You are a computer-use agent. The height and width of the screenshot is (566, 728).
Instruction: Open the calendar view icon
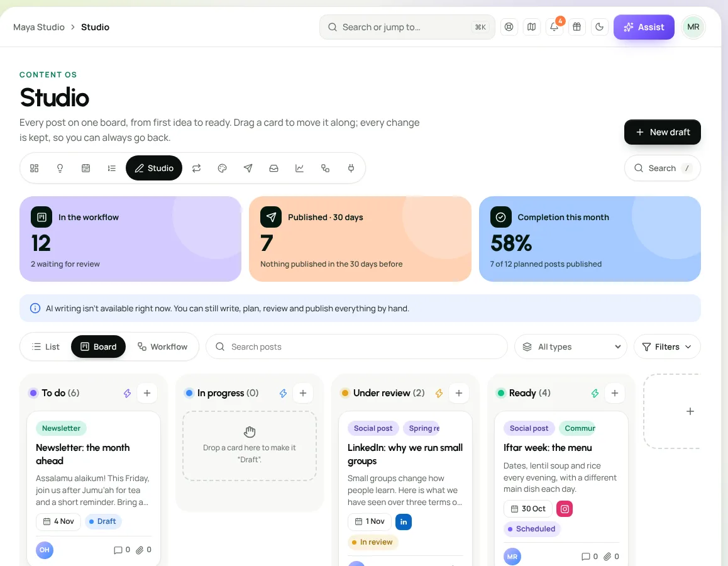tap(86, 168)
